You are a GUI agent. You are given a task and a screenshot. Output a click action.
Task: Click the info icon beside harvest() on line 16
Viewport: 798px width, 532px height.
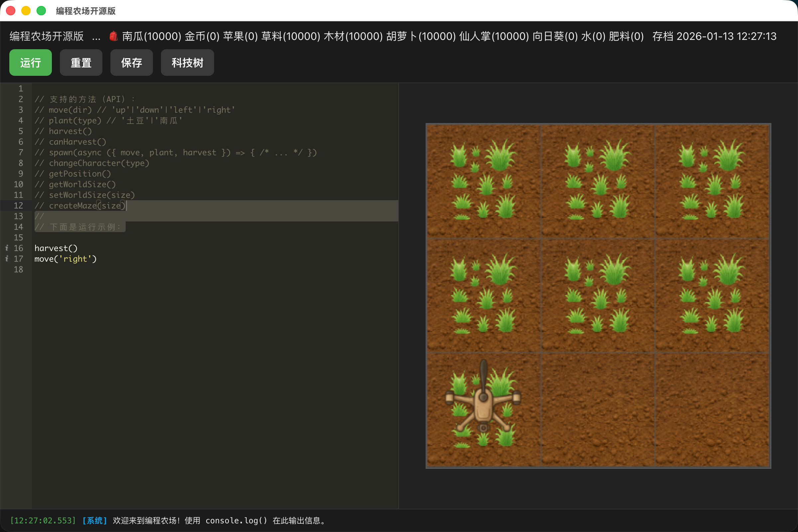pos(7,248)
